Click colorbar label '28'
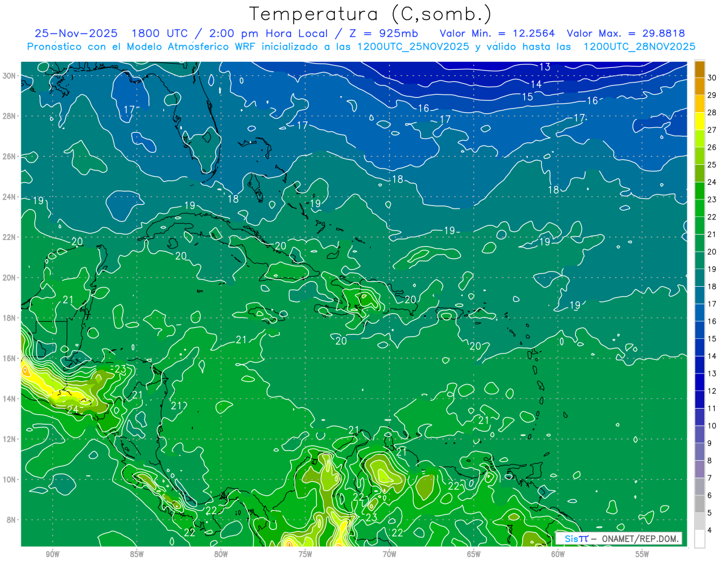728x562 pixels. (x=712, y=113)
